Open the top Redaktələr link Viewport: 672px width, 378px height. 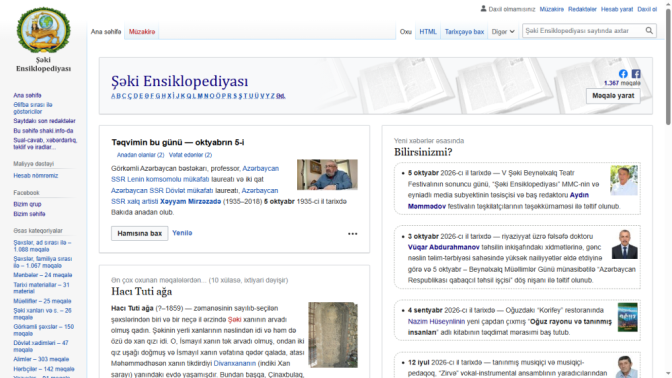point(582,9)
